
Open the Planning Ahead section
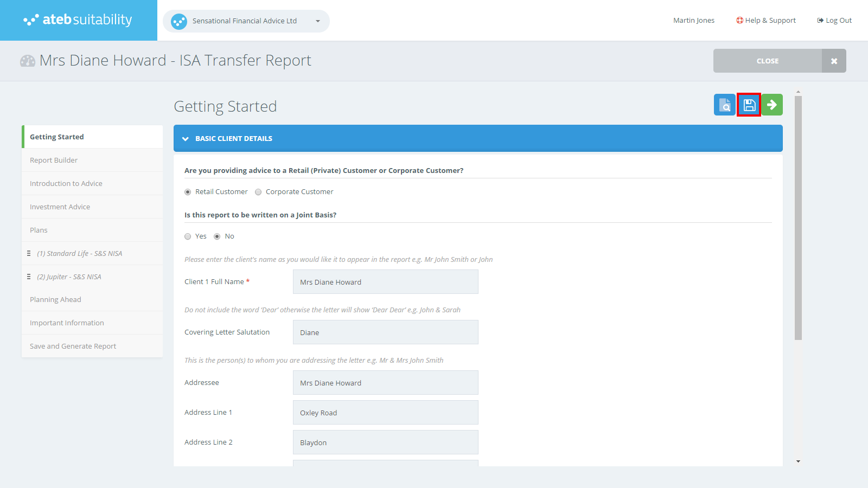pos(55,299)
